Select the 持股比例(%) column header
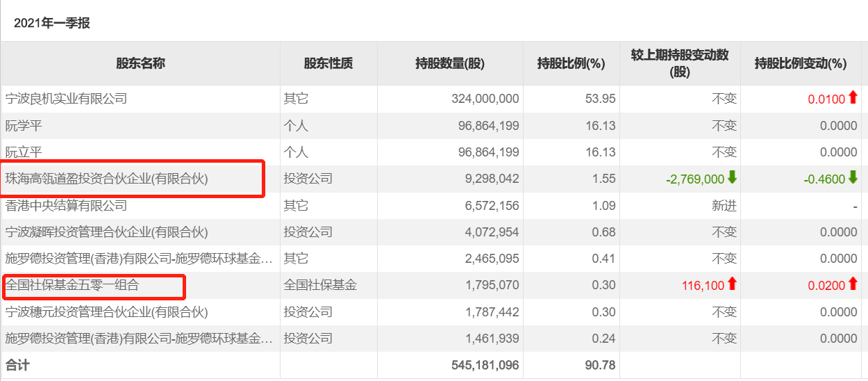The width and height of the screenshot is (868, 381). (571, 63)
